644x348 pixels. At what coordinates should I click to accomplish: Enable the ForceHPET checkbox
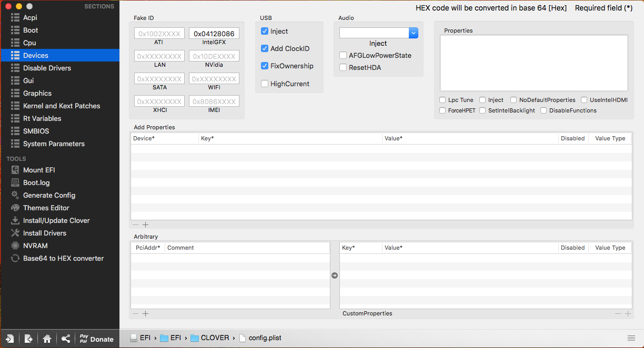click(x=442, y=110)
